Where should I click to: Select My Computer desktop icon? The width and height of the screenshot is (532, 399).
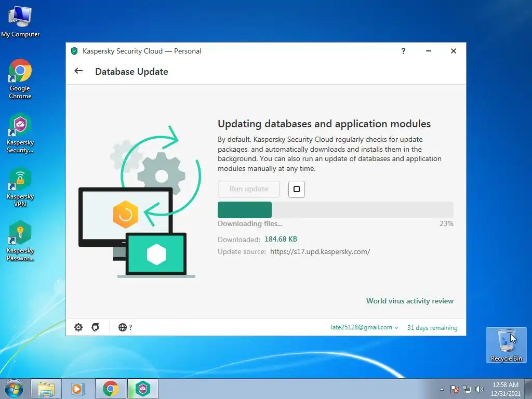(20, 21)
